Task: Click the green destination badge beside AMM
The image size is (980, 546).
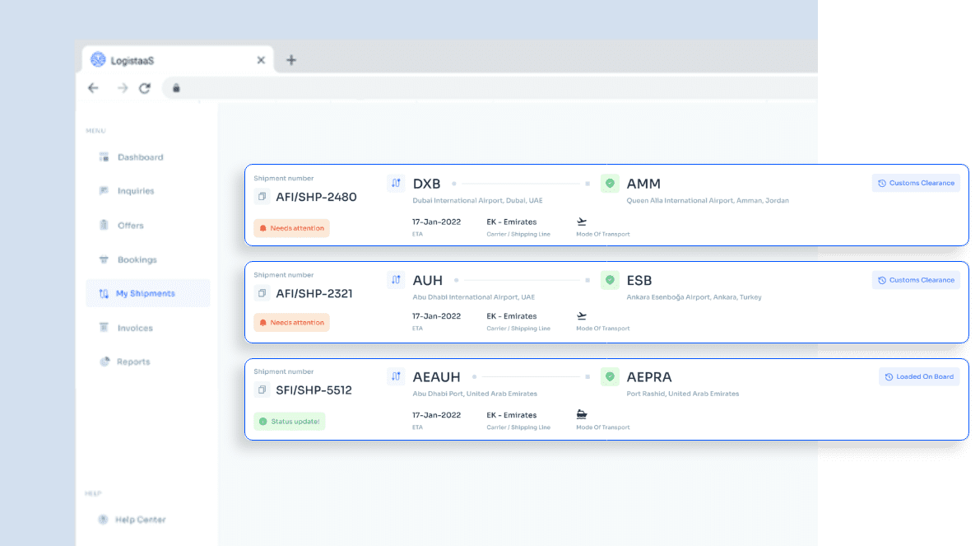Action: (x=610, y=184)
